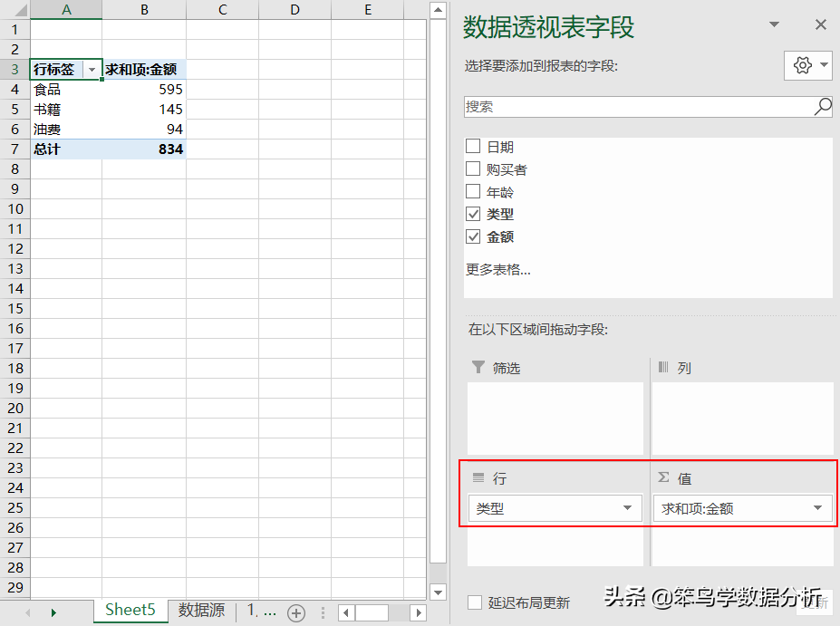Open the 行标签 filter dropdown in cell A3
Screen dimensions: 840x626
[x=92, y=70]
